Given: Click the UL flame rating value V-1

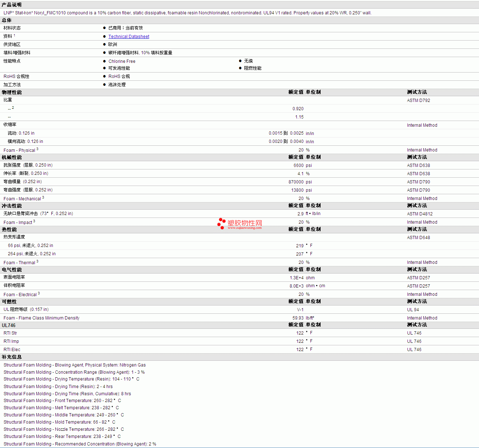Looking at the screenshot, I should [x=300, y=310].
